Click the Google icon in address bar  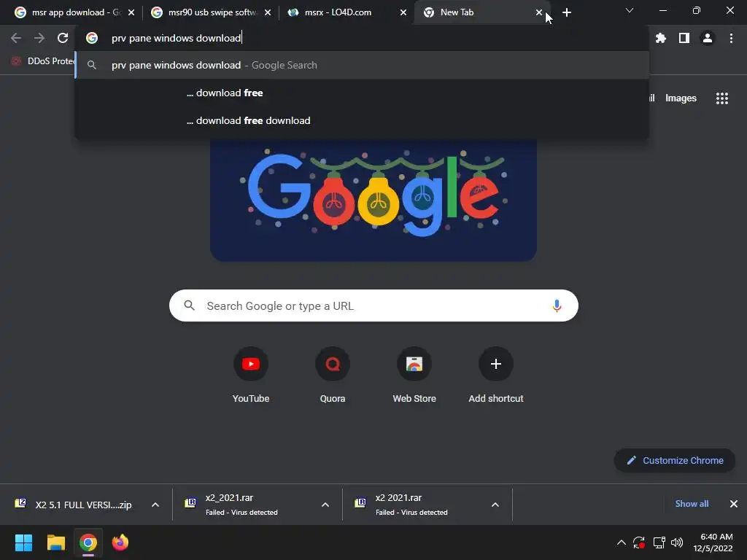click(x=92, y=38)
